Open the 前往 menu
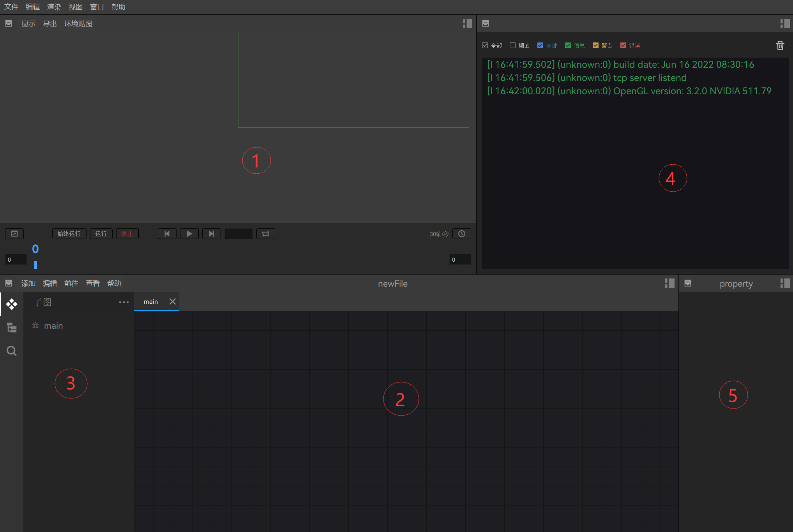The image size is (793, 532). 71,284
